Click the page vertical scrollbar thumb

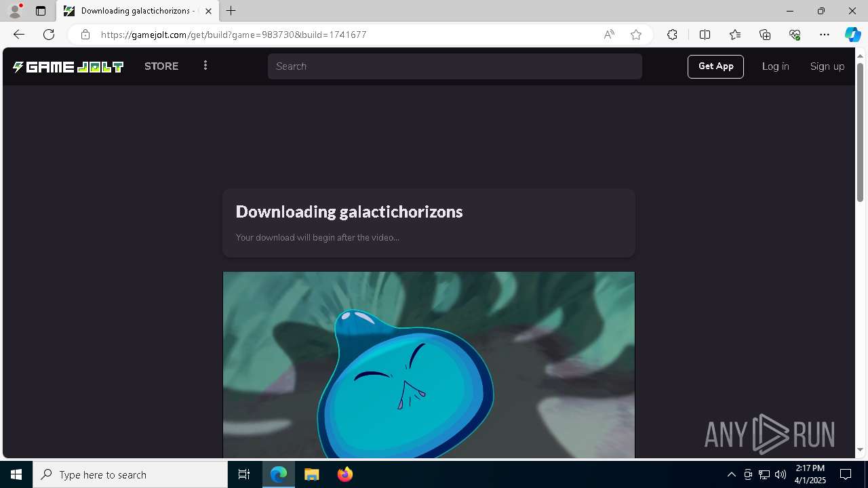click(x=860, y=132)
